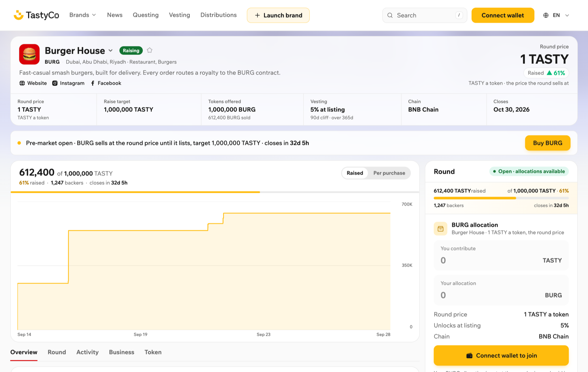This screenshot has height=372, width=588.
Task: Open the Vesting nav item
Action: coord(179,15)
